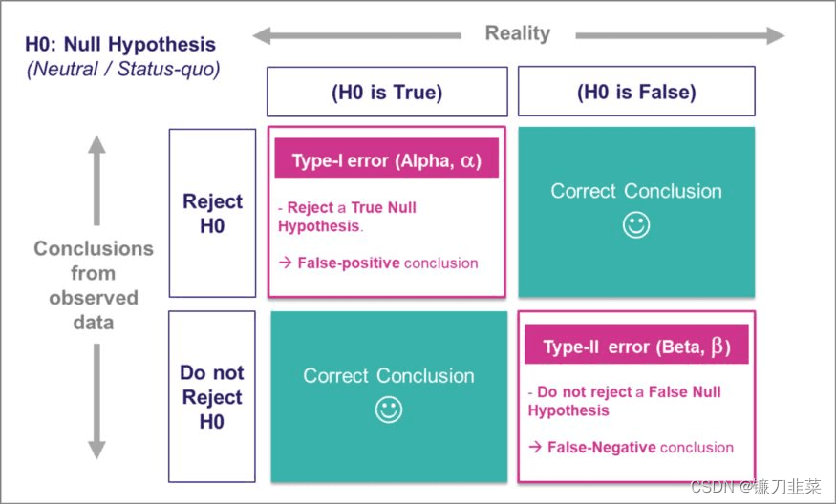Click the left-pointing Reality arrowhead
This screenshot has width=836, height=504.
pyautogui.click(x=265, y=35)
